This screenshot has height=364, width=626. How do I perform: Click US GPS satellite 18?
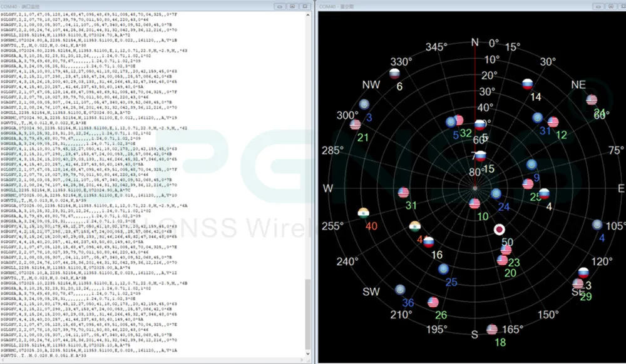point(492,329)
